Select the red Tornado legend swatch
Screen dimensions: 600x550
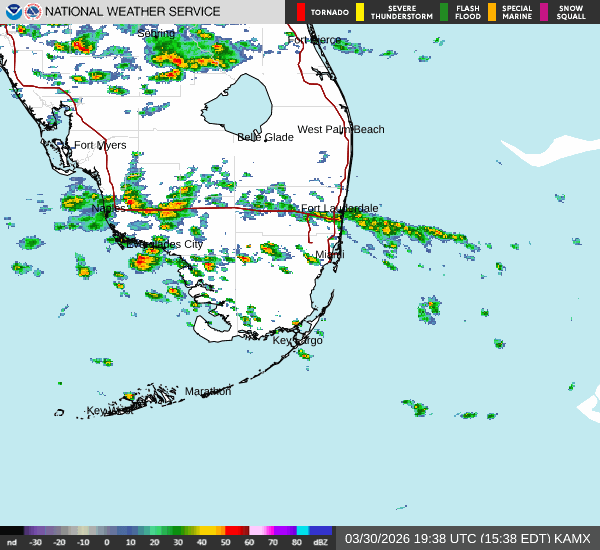click(301, 12)
